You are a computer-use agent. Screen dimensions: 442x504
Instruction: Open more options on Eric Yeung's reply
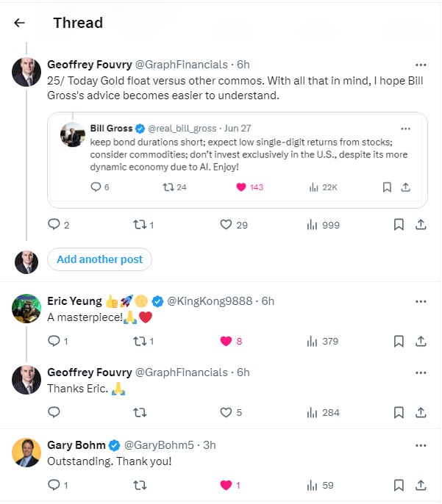point(421,301)
